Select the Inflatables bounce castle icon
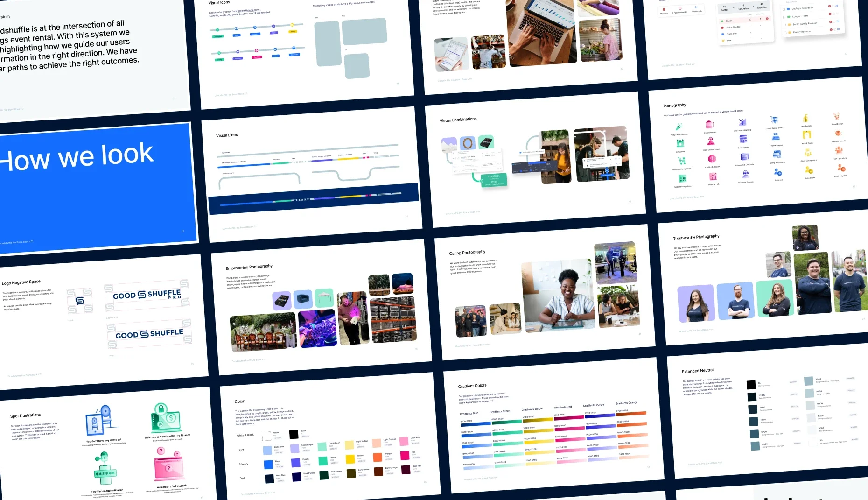This screenshot has height=500, width=868. [x=680, y=144]
